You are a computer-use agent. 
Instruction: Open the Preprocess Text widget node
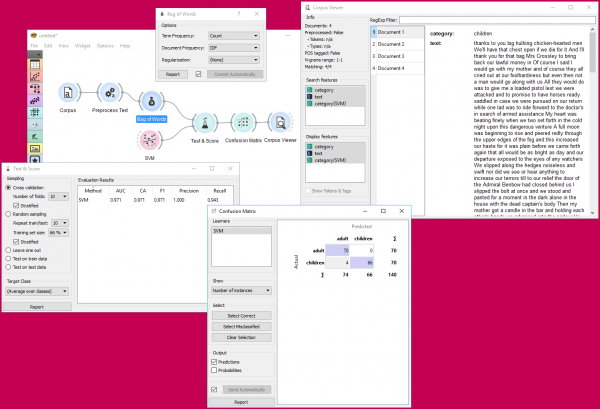pyautogui.click(x=110, y=93)
